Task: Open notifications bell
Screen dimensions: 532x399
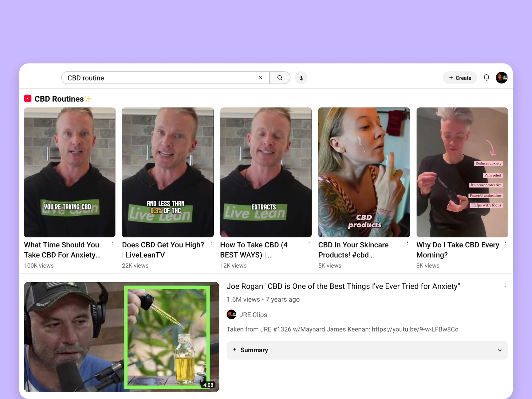Action: coord(486,78)
